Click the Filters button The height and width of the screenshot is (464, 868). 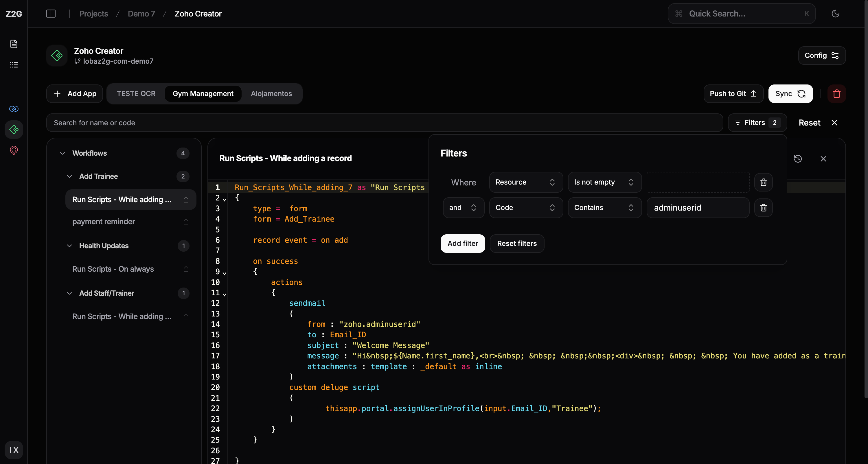757,123
